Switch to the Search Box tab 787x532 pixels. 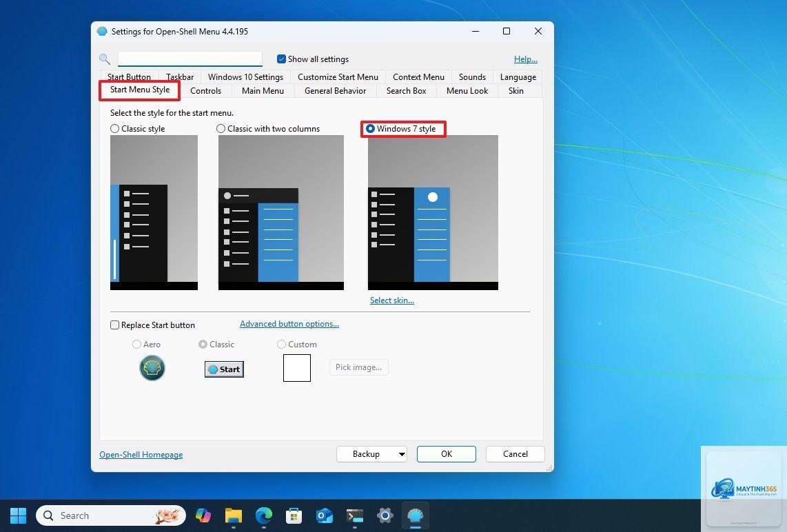[407, 91]
